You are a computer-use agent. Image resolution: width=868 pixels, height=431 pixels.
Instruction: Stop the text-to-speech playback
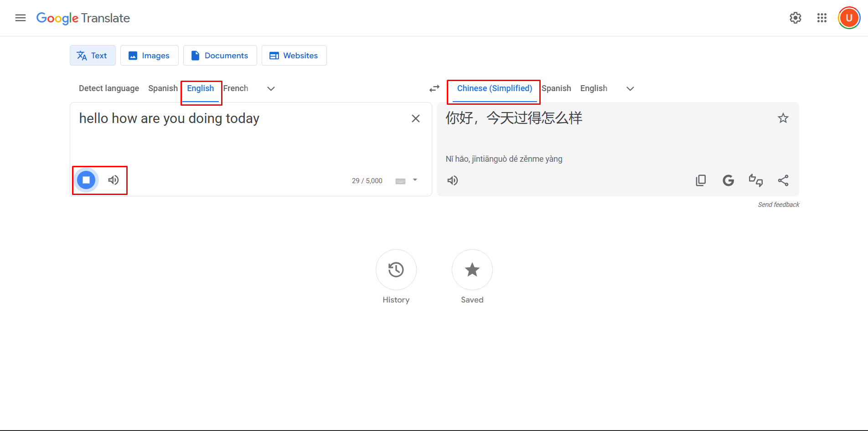pos(86,180)
